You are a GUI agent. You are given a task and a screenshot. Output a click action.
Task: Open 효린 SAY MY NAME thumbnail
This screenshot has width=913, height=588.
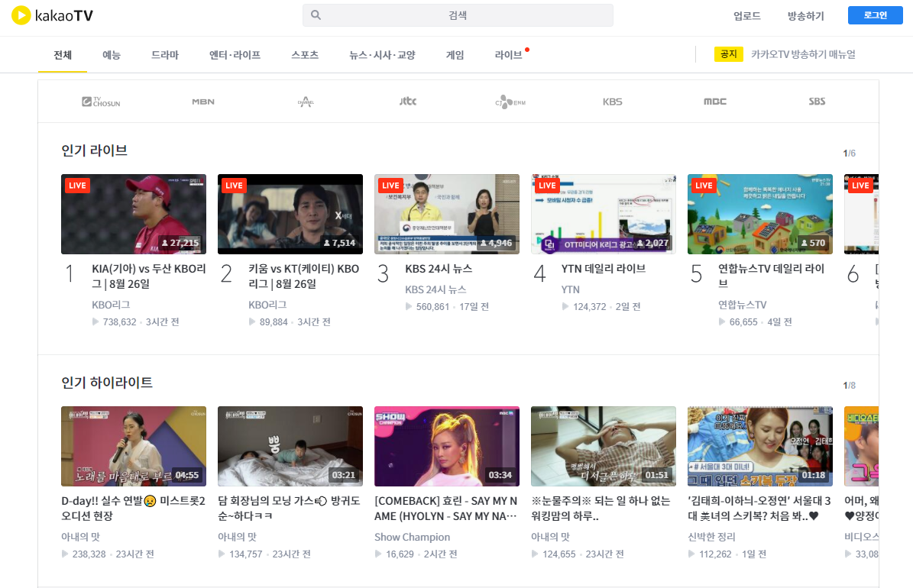point(447,447)
